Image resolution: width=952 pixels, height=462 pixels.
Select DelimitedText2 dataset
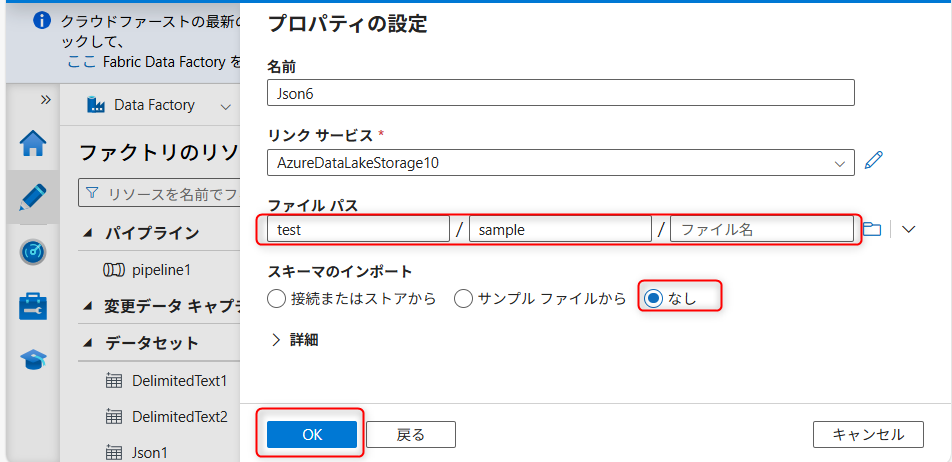click(x=180, y=416)
